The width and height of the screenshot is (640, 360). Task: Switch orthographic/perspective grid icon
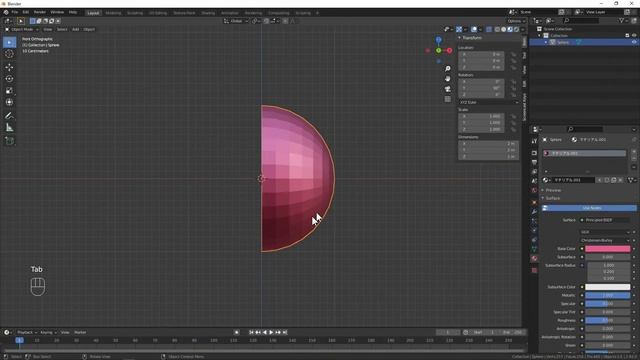[x=448, y=99]
